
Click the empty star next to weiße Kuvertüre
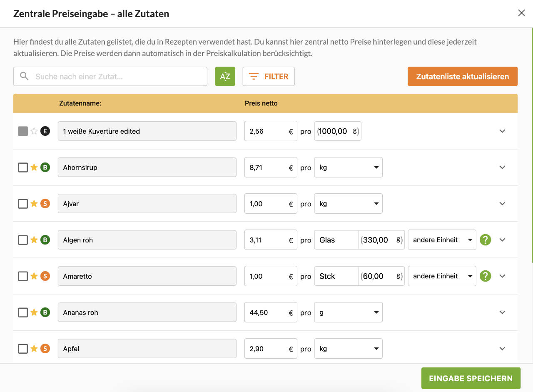tap(34, 131)
